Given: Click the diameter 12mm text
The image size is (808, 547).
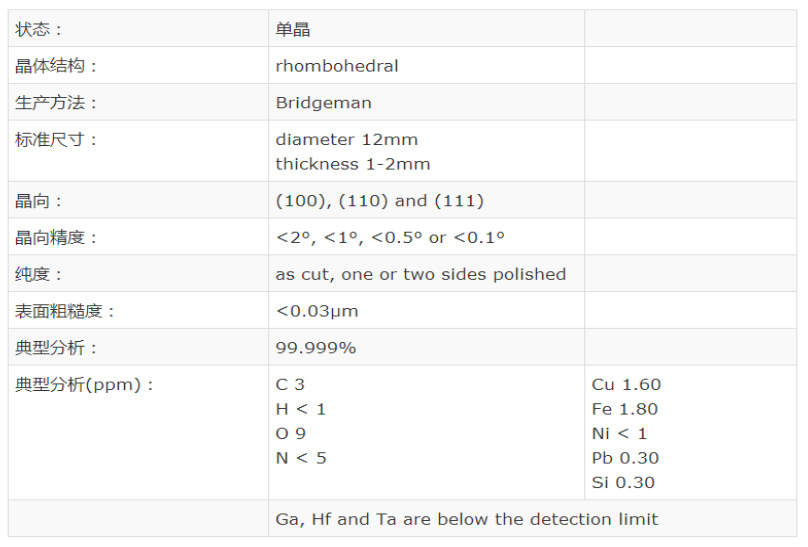Looking at the screenshot, I should point(347,140).
